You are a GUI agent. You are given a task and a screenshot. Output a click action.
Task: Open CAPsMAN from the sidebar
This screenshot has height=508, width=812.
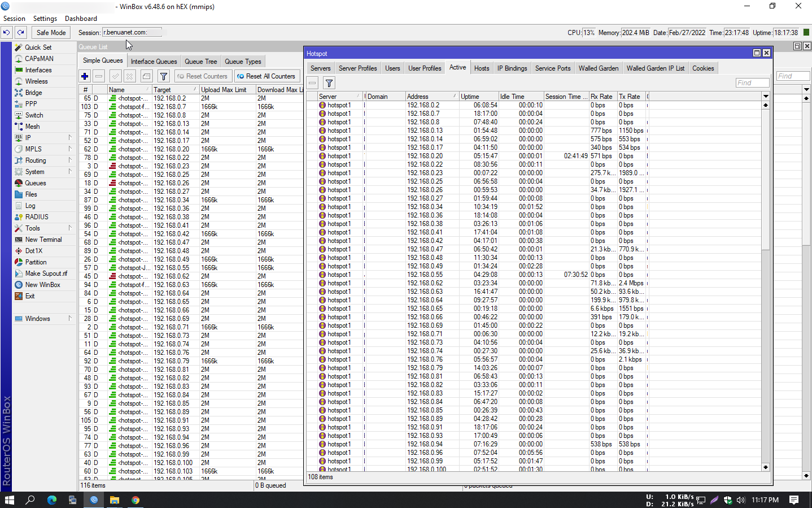point(39,59)
